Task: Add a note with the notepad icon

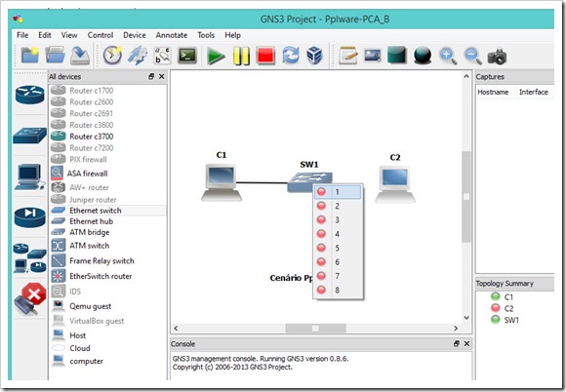Action: click(348, 56)
